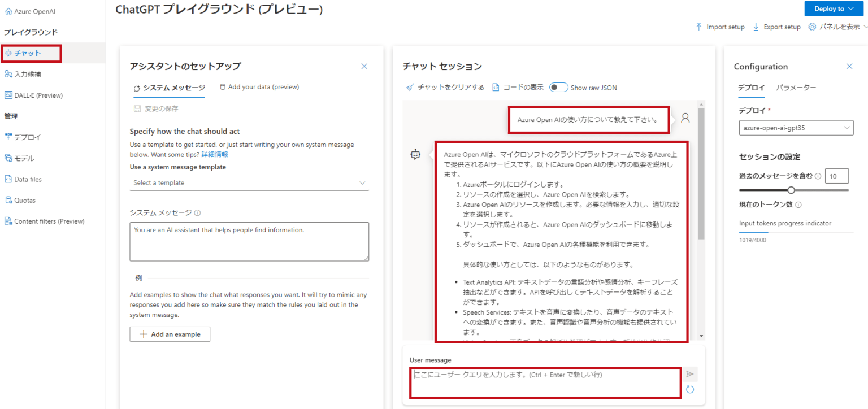Click the info icon beside システム メッセージ
Viewport: 868px width, 409px height.
tap(198, 213)
